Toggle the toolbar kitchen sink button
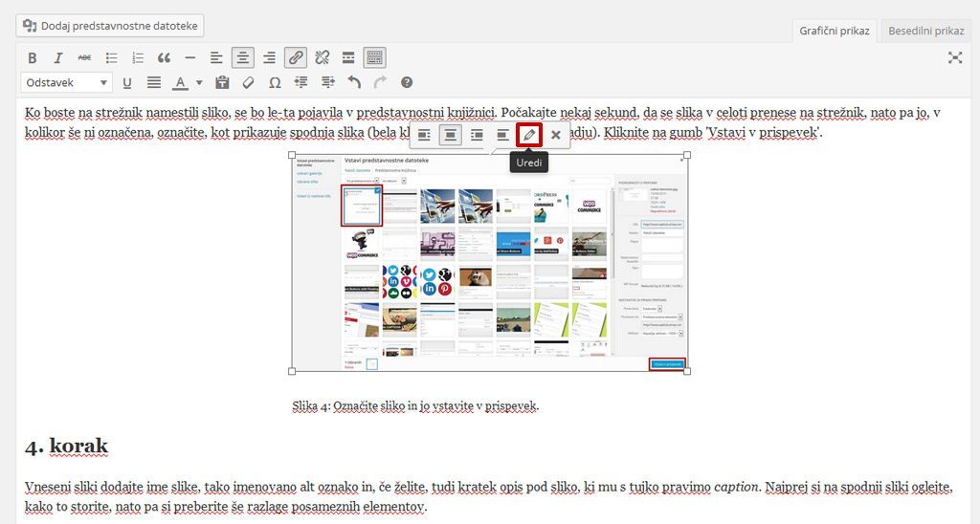The image size is (980, 524). [x=375, y=57]
